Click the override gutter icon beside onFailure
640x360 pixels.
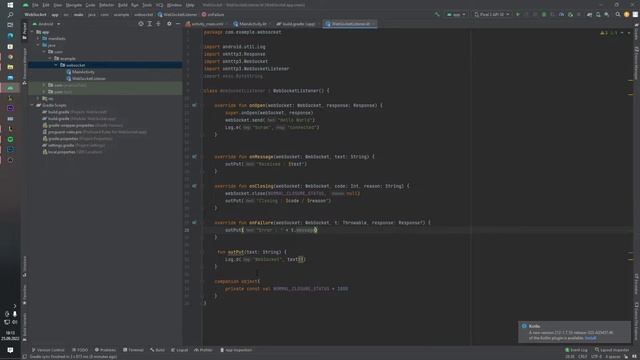pos(194,222)
